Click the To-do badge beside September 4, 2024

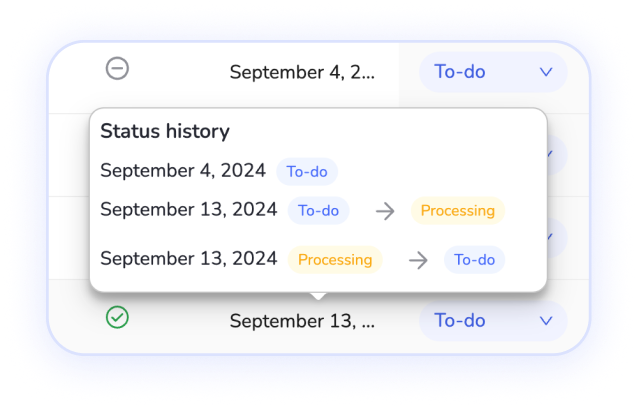pyautogui.click(x=307, y=172)
